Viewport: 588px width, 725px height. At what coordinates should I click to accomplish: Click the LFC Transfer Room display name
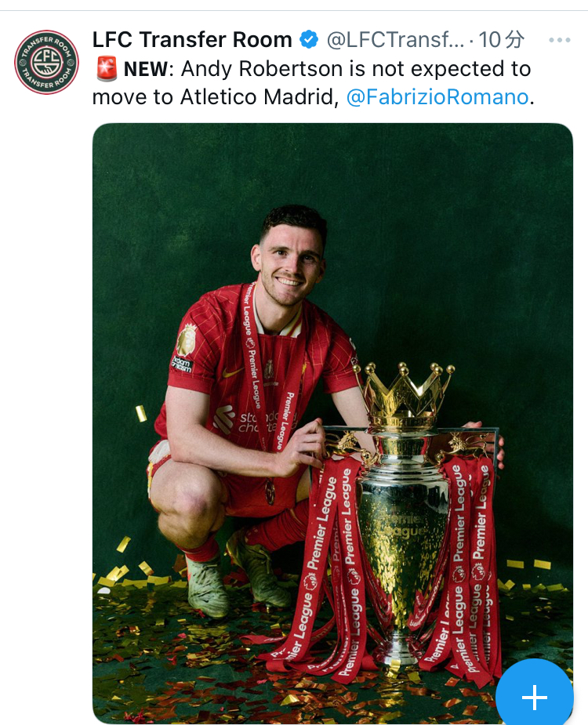coord(192,39)
